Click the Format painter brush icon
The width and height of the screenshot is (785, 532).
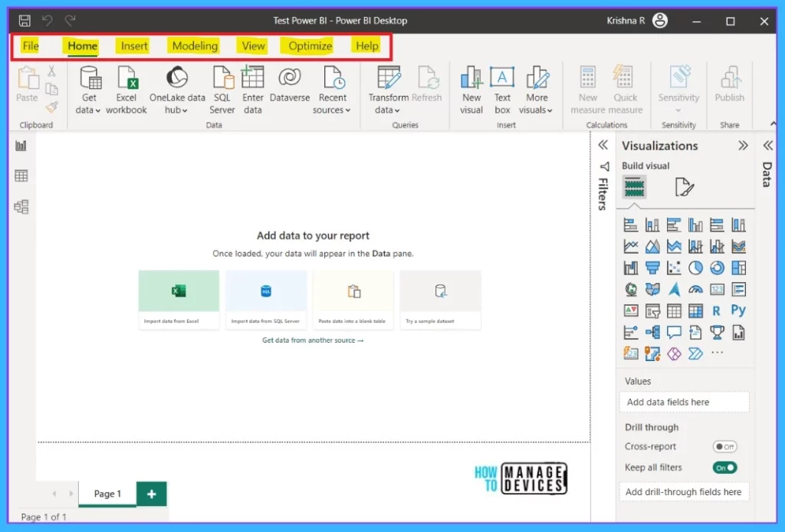click(x=51, y=107)
